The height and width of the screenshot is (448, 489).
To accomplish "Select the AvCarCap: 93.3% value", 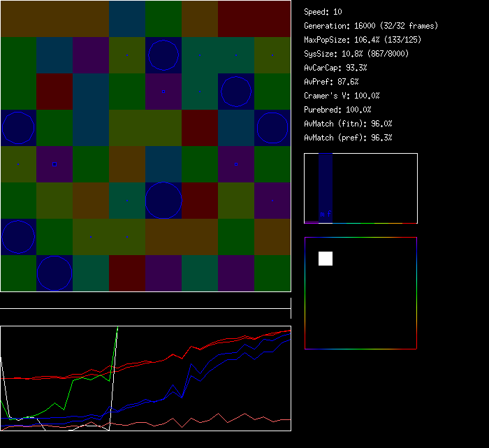I will coord(335,68).
